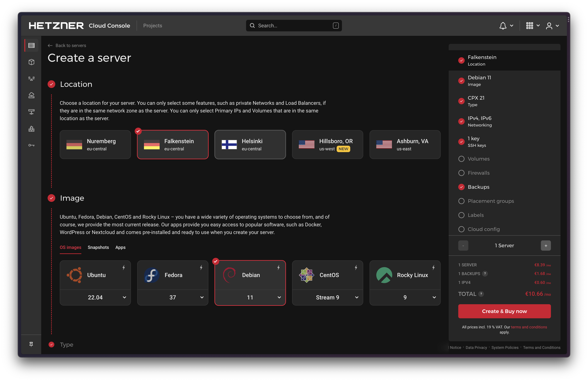588x381 pixels.
Task: Increase server count with the plus stepper
Action: coord(546,246)
